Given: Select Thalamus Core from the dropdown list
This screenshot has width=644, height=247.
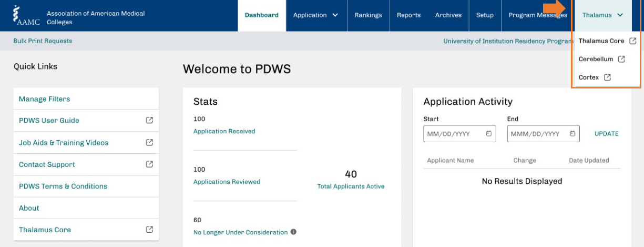Looking at the screenshot, I should (601, 41).
